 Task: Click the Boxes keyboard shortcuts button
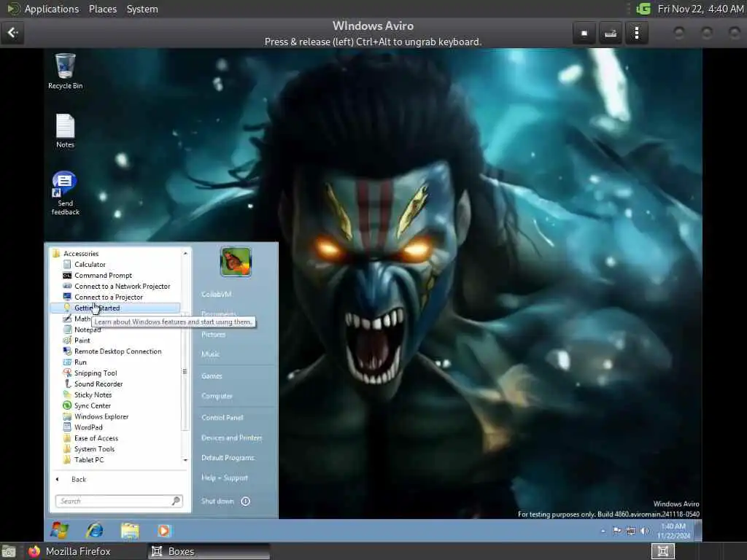[x=611, y=34]
